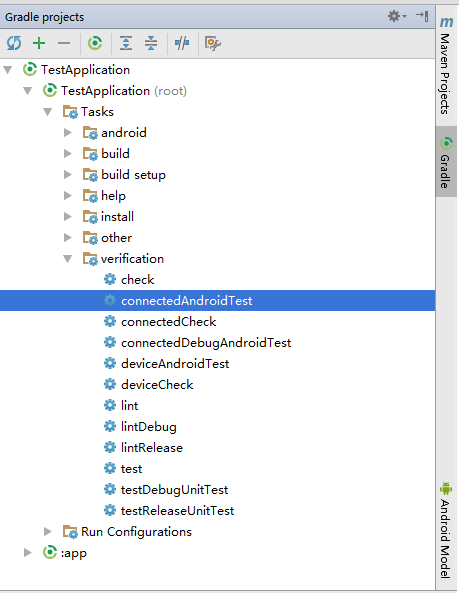The width and height of the screenshot is (459, 595).
Task: Select the Gradle side tab
Action: [446, 162]
